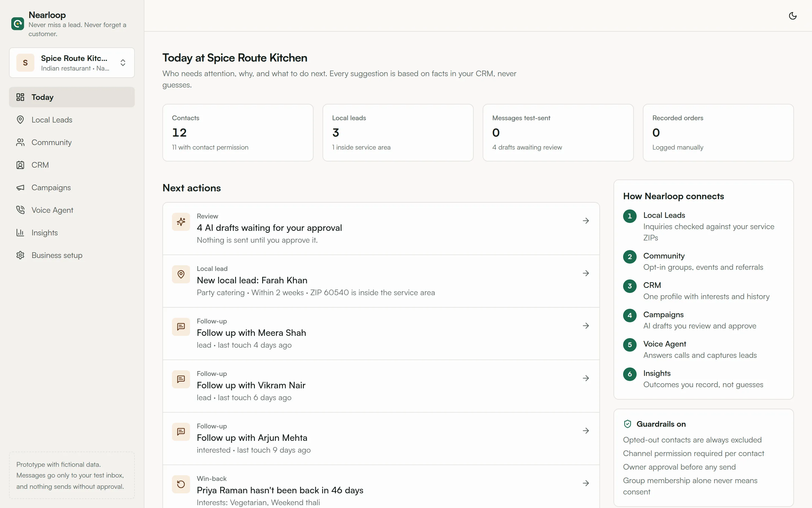Click the arrow on the Meera Shah row
This screenshot has width=812, height=508.
[586, 326]
